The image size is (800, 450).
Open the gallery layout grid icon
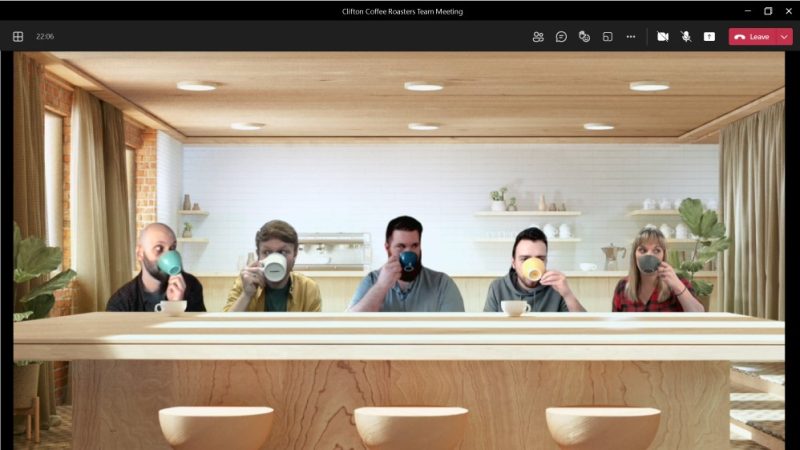18,36
